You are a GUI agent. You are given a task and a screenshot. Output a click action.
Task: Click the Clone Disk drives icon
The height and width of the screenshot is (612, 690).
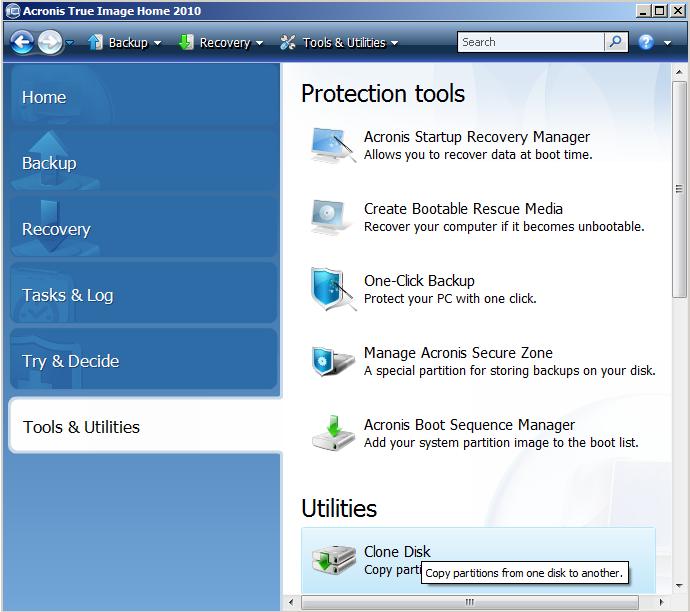333,560
